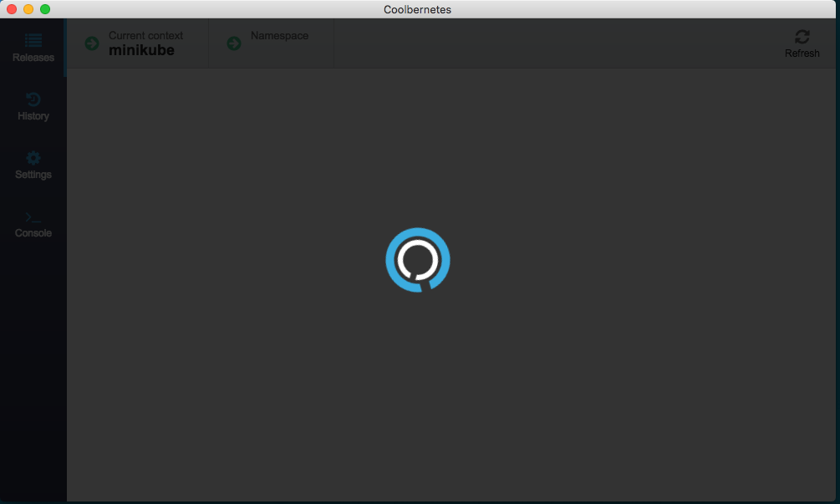The width and height of the screenshot is (840, 504).
Task: Click the Settings gear icon
Action: coord(33,158)
